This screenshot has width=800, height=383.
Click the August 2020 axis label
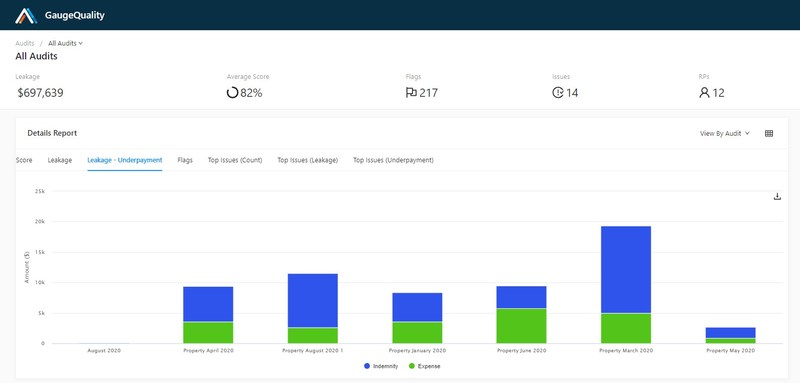104,351
